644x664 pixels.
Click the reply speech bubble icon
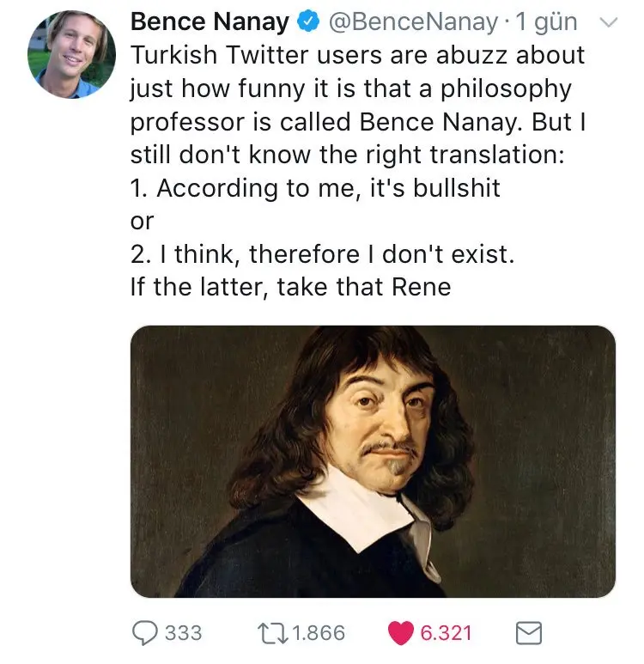(x=145, y=633)
